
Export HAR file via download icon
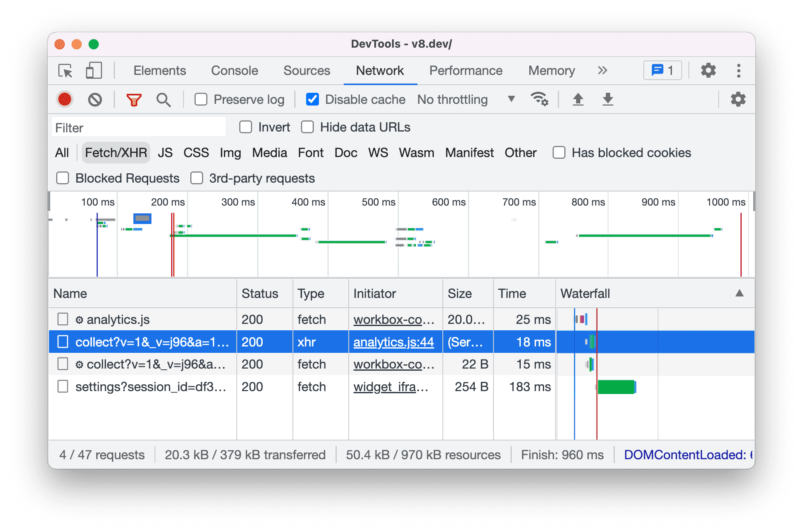[608, 99]
